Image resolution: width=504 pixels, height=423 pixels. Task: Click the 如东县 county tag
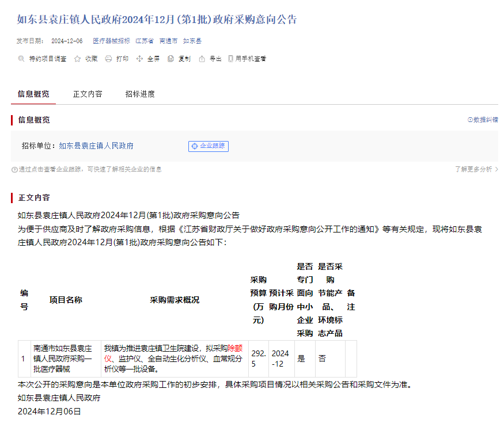(192, 41)
